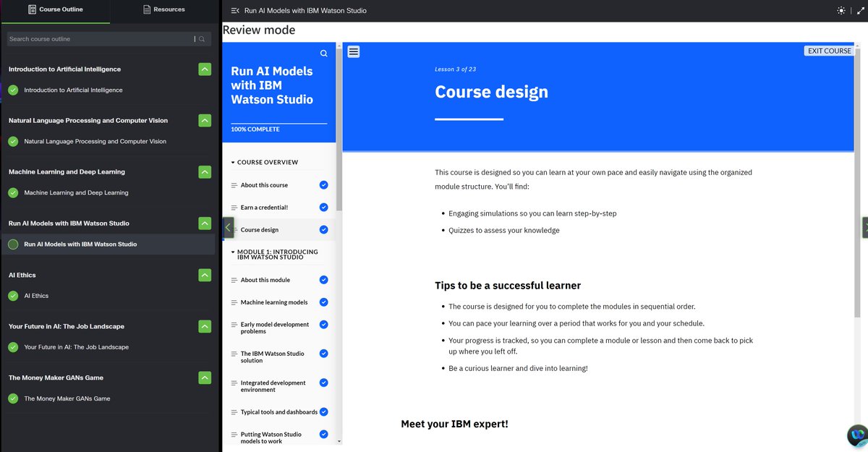
Task: Click the blue checkmark for About this module
Action: [x=323, y=280]
